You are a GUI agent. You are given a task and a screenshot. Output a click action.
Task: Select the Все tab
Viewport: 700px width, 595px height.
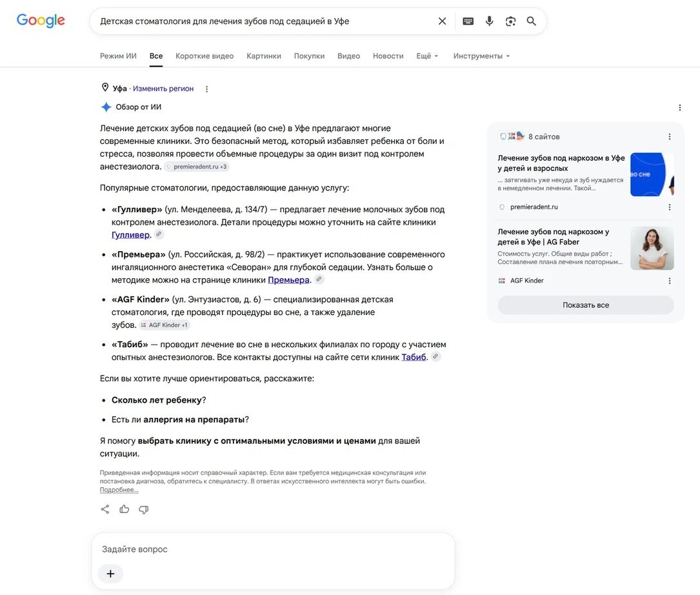(155, 56)
